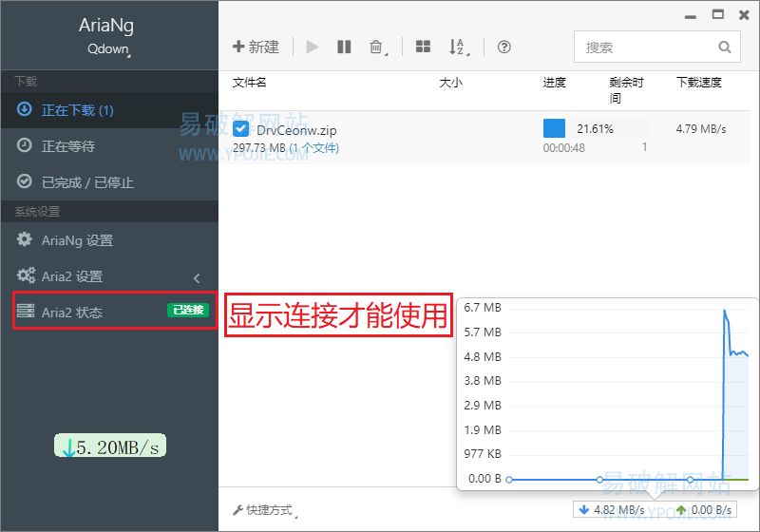Click the pause download icon
Viewport: 760px width, 532px height.
[344, 47]
